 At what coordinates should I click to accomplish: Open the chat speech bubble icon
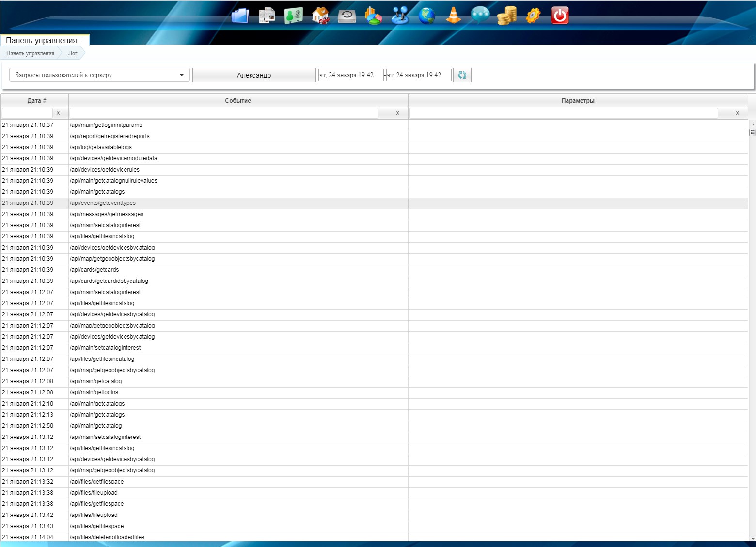(480, 16)
